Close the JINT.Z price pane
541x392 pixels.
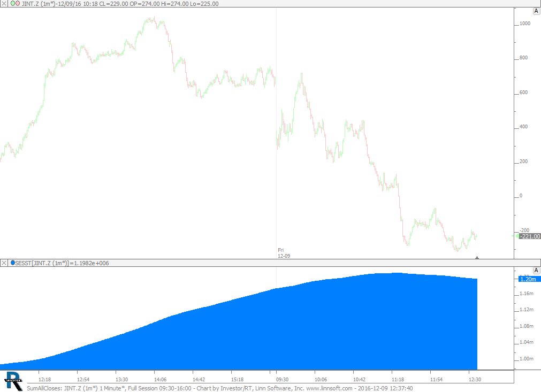pyautogui.click(x=4, y=3)
